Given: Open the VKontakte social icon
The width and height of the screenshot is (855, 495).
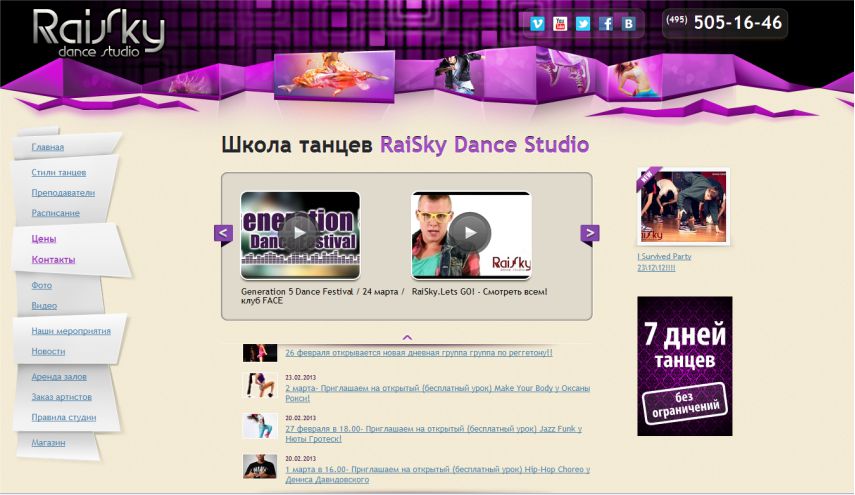Looking at the screenshot, I should [629, 23].
